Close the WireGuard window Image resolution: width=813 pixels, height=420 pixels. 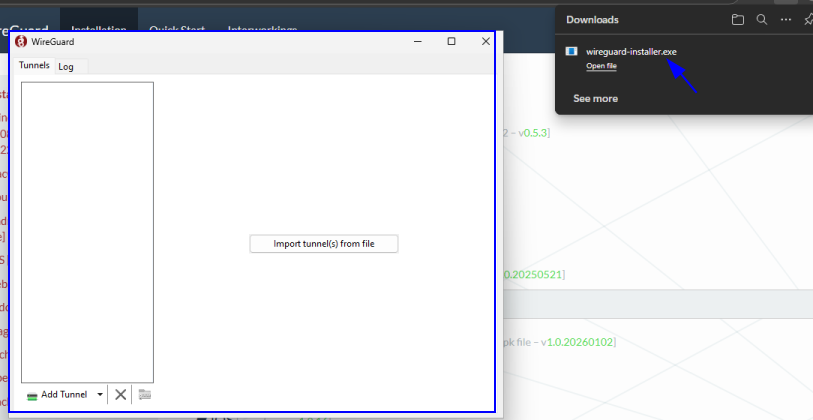point(485,41)
